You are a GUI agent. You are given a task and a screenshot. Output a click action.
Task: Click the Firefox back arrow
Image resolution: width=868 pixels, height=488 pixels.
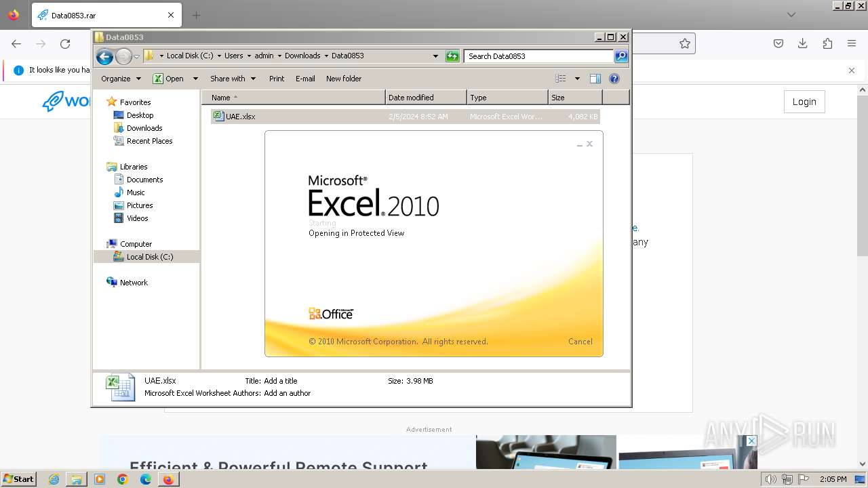[x=16, y=43]
